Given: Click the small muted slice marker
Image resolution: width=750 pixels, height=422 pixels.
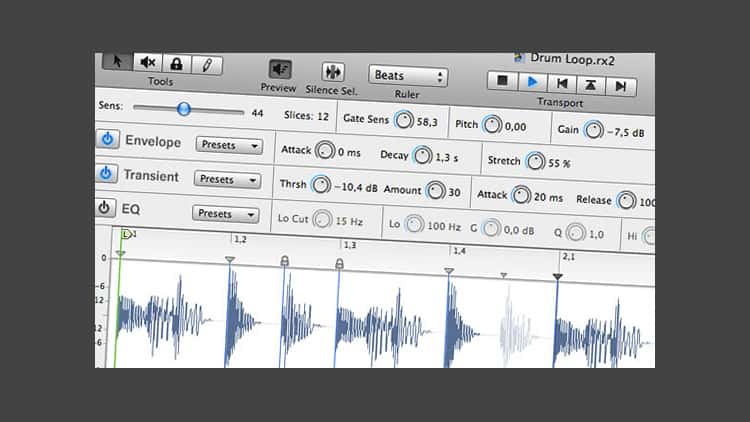Looking at the screenshot, I should point(504,275).
